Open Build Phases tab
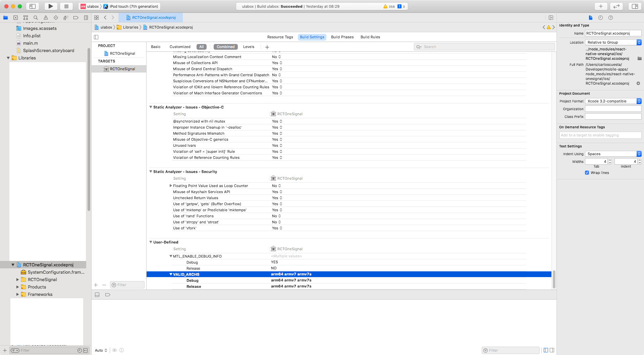Image resolution: width=644 pixels, height=355 pixels. coord(342,37)
